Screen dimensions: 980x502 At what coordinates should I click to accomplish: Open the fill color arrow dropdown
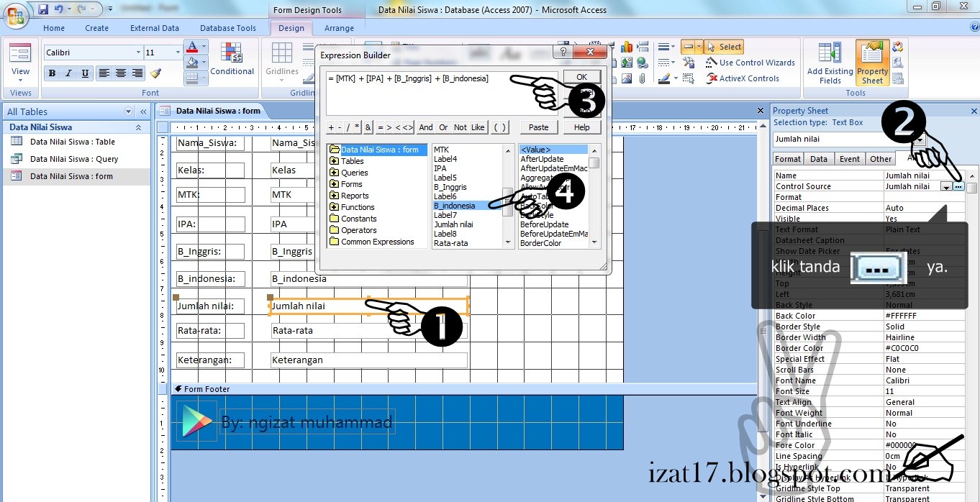[204, 63]
